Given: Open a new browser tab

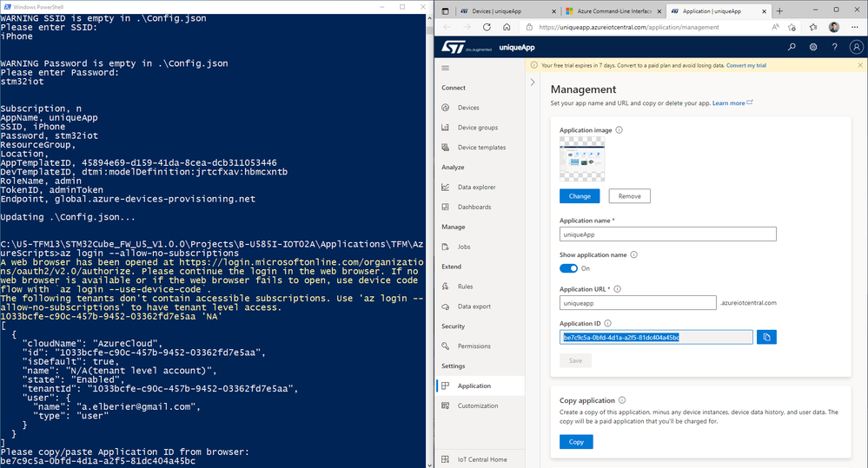Looking at the screenshot, I should point(779,11).
